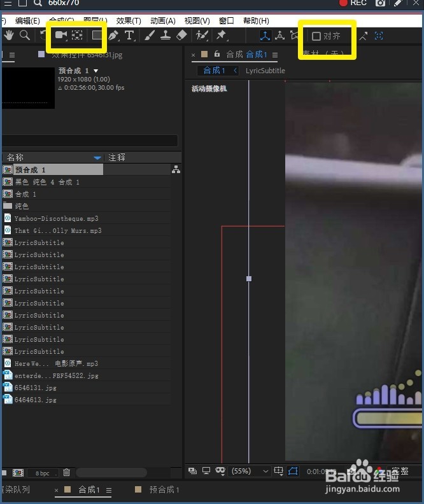Select the Roto Brush tool
The height and width of the screenshot is (504, 424).
[x=202, y=35]
